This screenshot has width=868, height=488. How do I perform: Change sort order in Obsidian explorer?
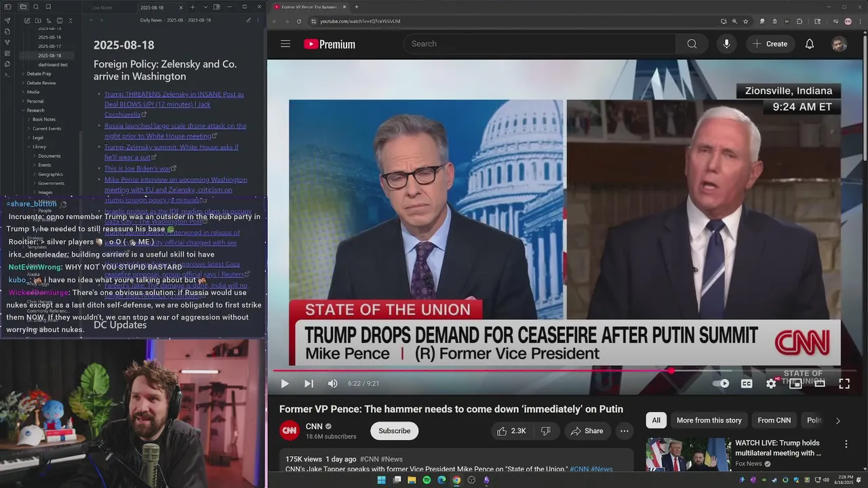coord(49,20)
